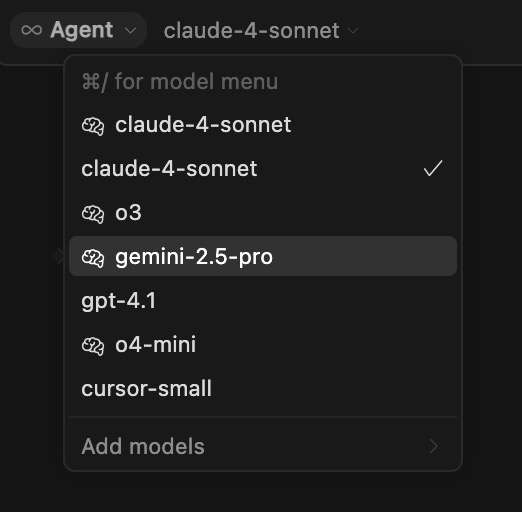Select gemini-2.5-pro from model list
Image resolution: width=522 pixels, height=512 pixels.
263,256
